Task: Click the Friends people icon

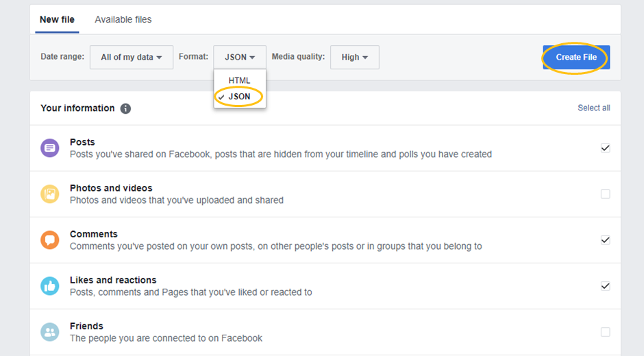Action: pos(50,332)
